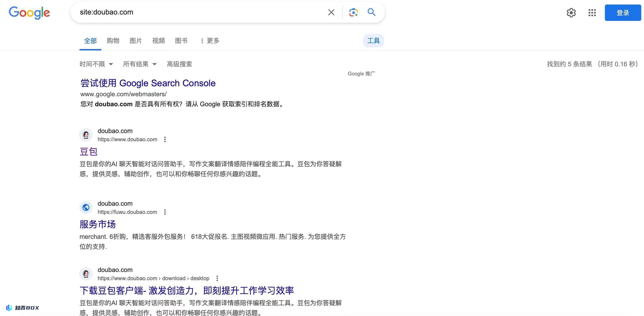The width and height of the screenshot is (644, 316).
Task: Clear the search box with X icon
Action: click(x=331, y=12)
